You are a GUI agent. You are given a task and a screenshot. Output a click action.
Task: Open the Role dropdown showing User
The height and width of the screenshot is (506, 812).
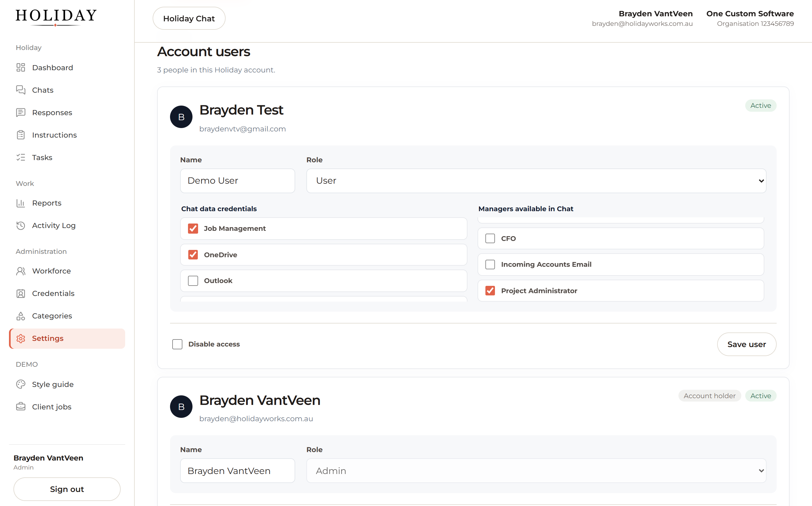coord(536,181)
